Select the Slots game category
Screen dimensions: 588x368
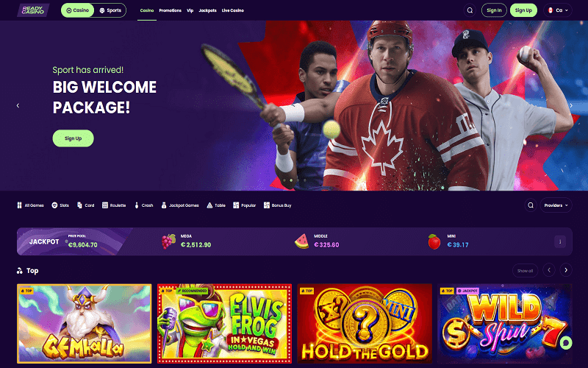(60, 205)
